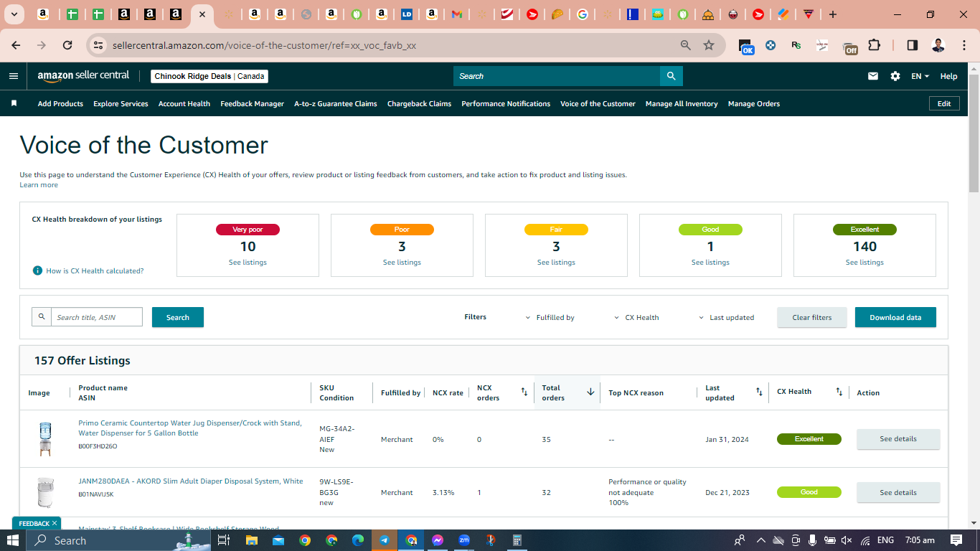Expand the Fulfilled by filter
Image resolution: width=980 pixels, height=551 pixels.
(x=550, y=317)
